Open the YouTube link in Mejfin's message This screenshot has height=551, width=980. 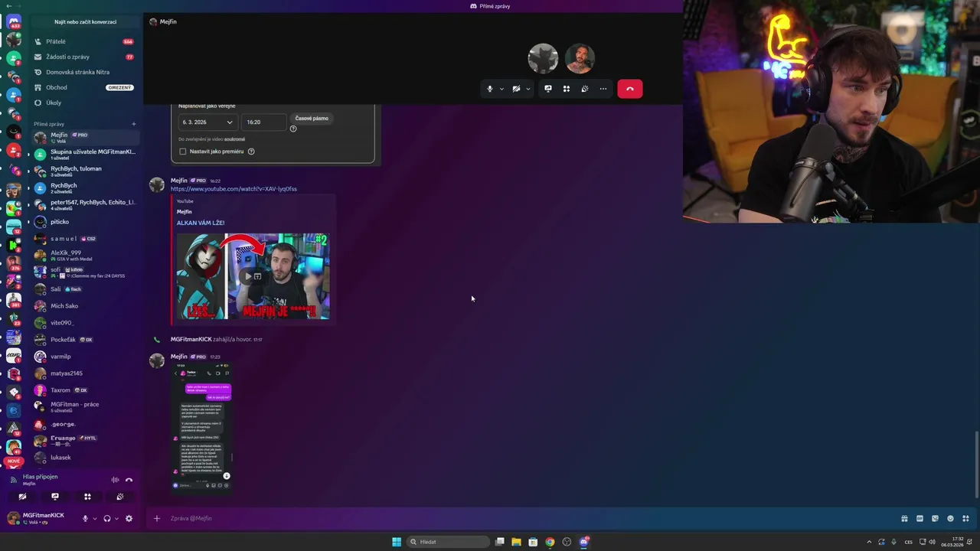coord(234,189)
